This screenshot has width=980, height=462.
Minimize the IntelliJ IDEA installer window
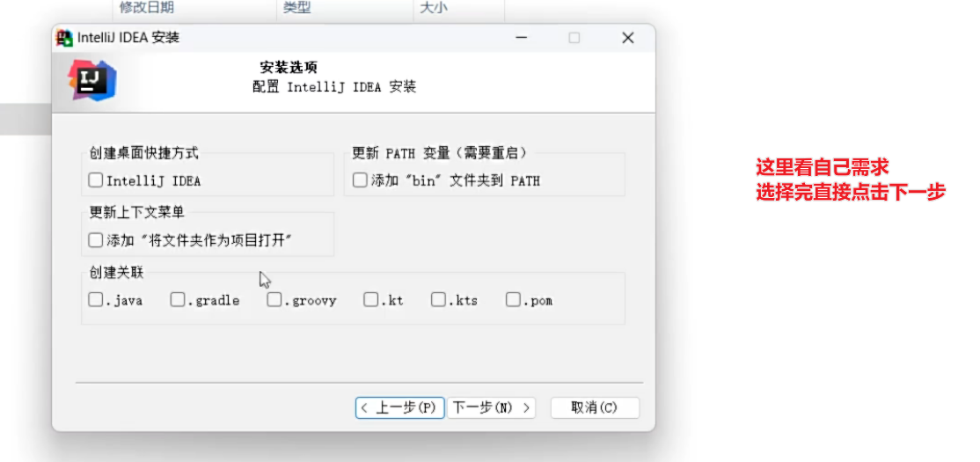pyautogui.click(x=520, y=38)
